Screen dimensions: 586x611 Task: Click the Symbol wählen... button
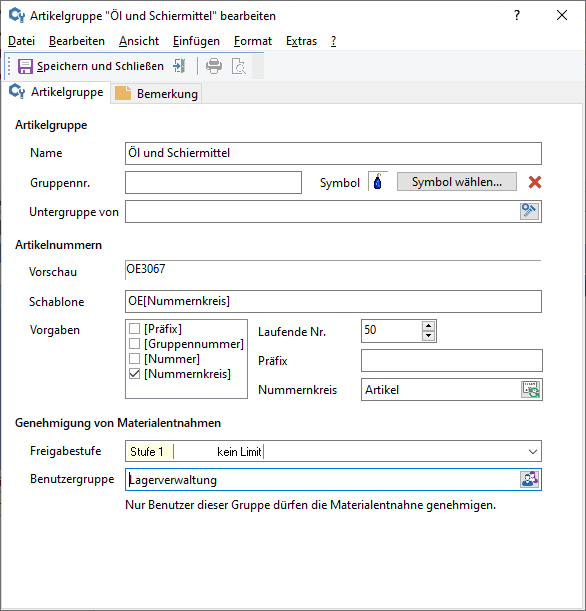(x=457, y=182)
